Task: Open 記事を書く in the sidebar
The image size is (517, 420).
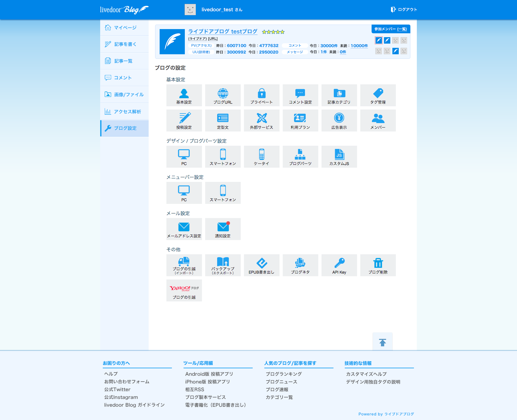Action: coord(124,44)
